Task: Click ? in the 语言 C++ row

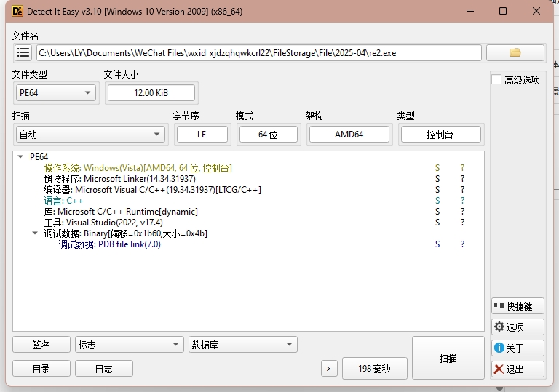Action: 462,201
